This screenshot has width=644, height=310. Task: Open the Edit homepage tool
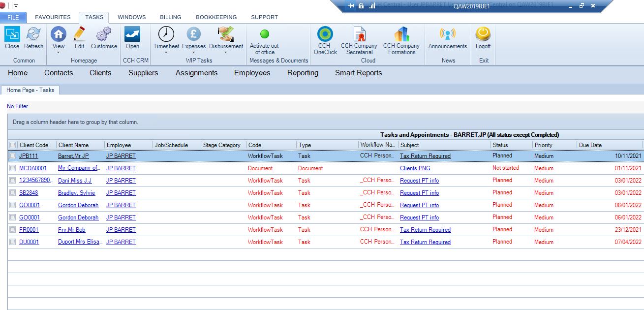coord(79,34)
